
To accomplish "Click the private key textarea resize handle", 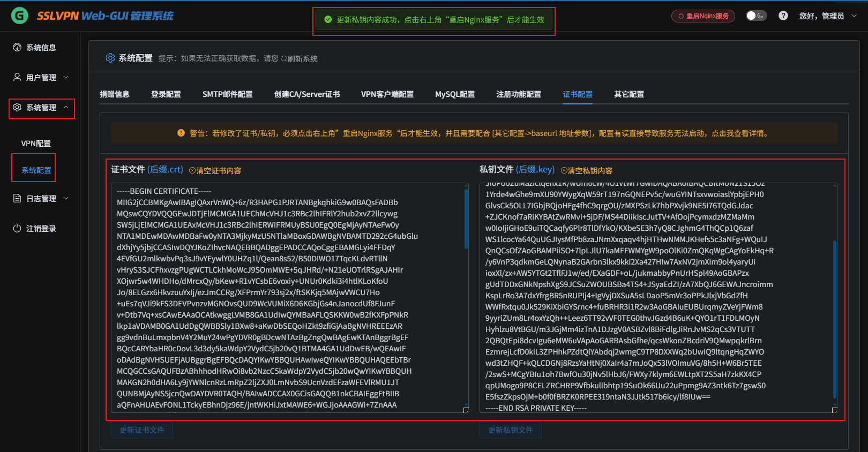I will click(x=834, y=410).
